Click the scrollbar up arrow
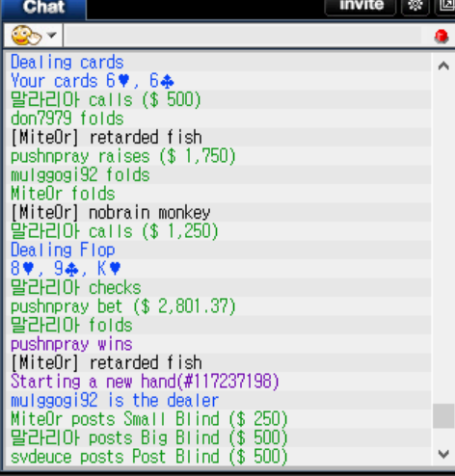Viewport: 455px width, 476px height. tap(443, 66)
